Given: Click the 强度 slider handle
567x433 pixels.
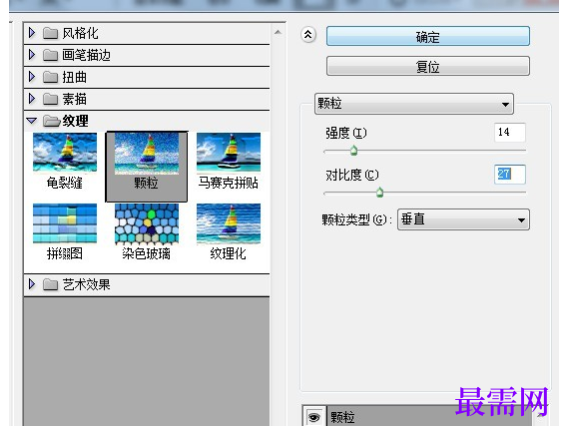Looking at the screenshot, I should (354, 150).
